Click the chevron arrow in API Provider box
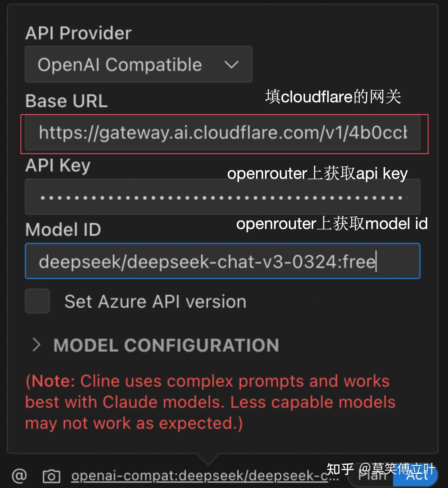 (x=231, y=65)
